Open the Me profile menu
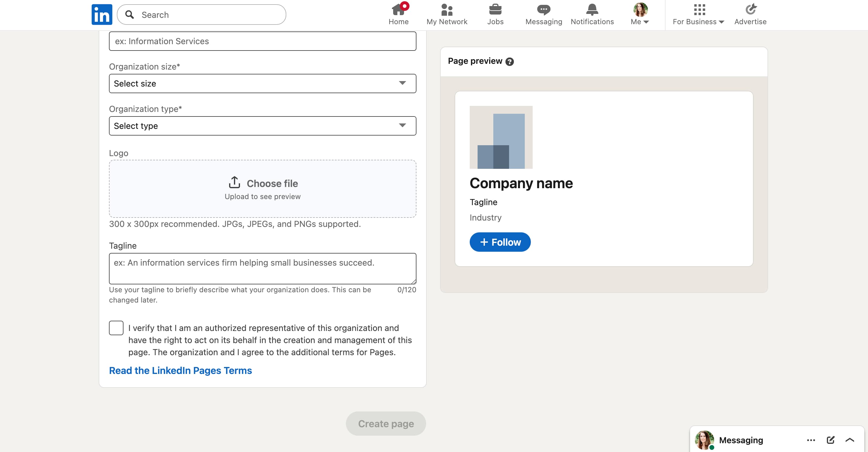The image size is (868, 452). [639, 14]
